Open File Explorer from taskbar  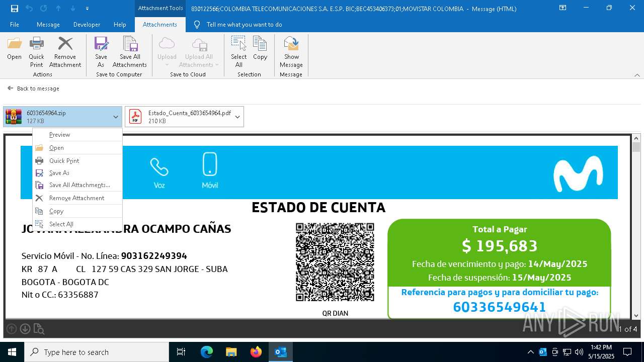pyautogui.click(x=231, y=352)
